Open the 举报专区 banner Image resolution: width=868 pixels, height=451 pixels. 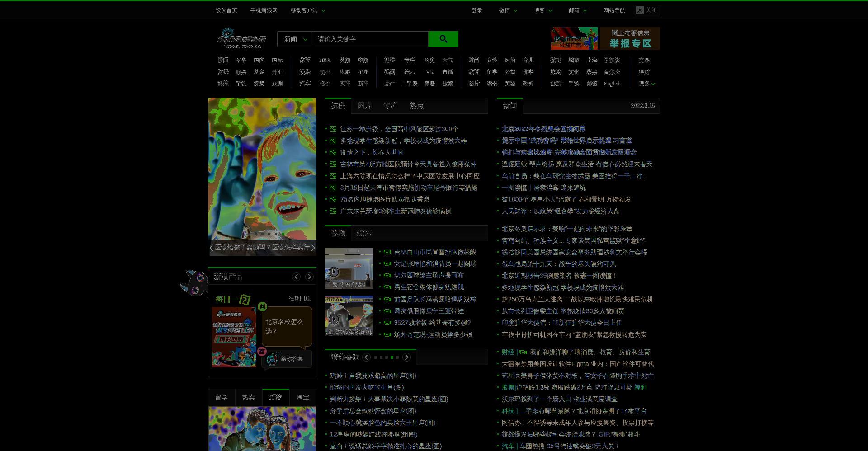tap(630, 38)
